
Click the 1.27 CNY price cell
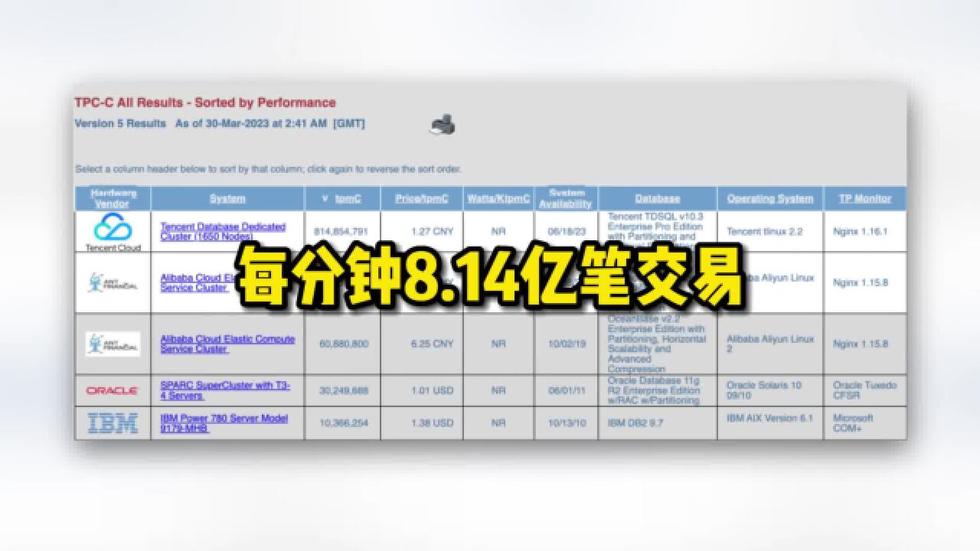click(433, 231)
